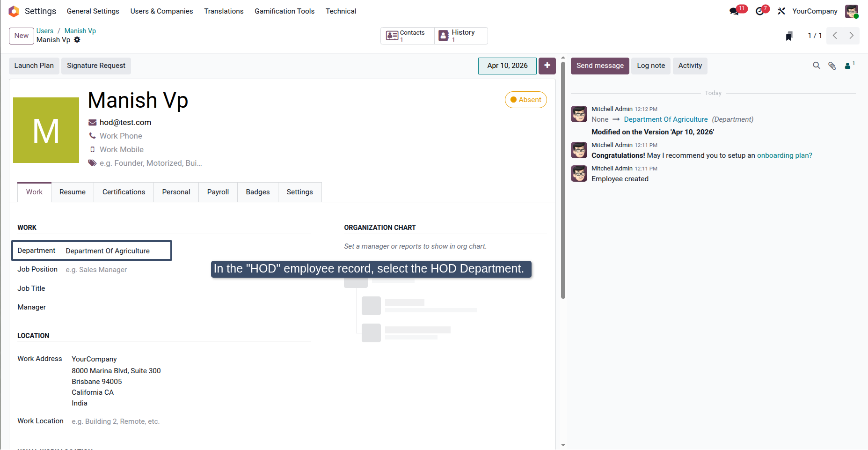Image resolution: width=868 pixels, height=450 pixels.
Task: Open the Odoo Settings app logo
Action: tap(14, 11)
